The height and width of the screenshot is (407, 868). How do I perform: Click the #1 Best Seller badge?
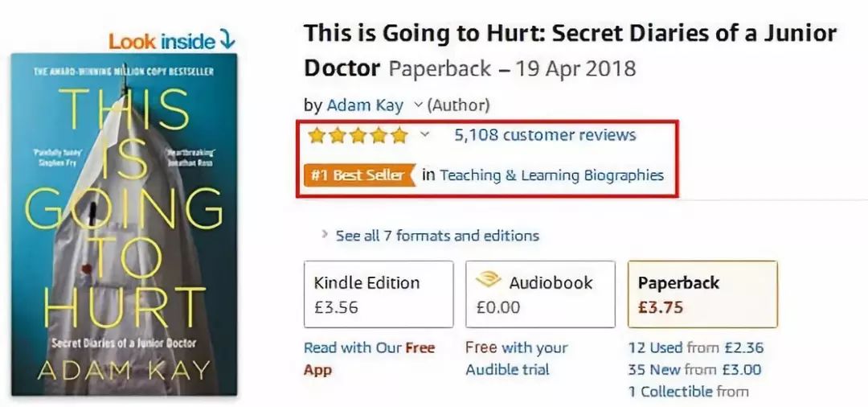(358, 175)
